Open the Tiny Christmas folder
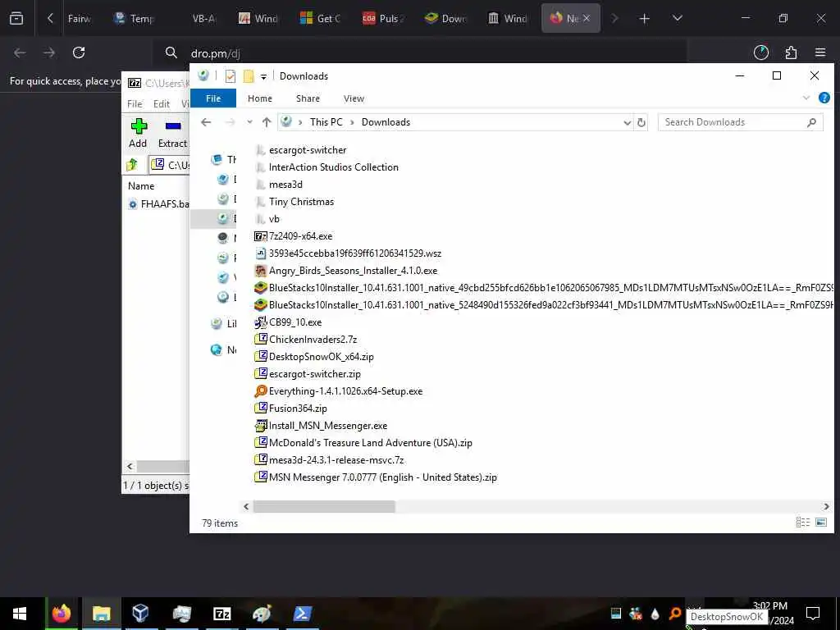This screenshot has width=840, height=630. point(294,202)
